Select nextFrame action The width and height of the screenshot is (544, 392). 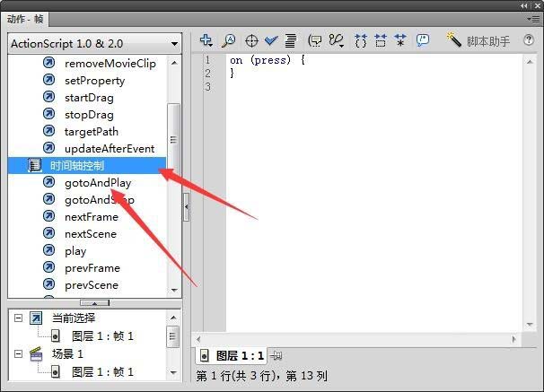(x=92, y=217)
